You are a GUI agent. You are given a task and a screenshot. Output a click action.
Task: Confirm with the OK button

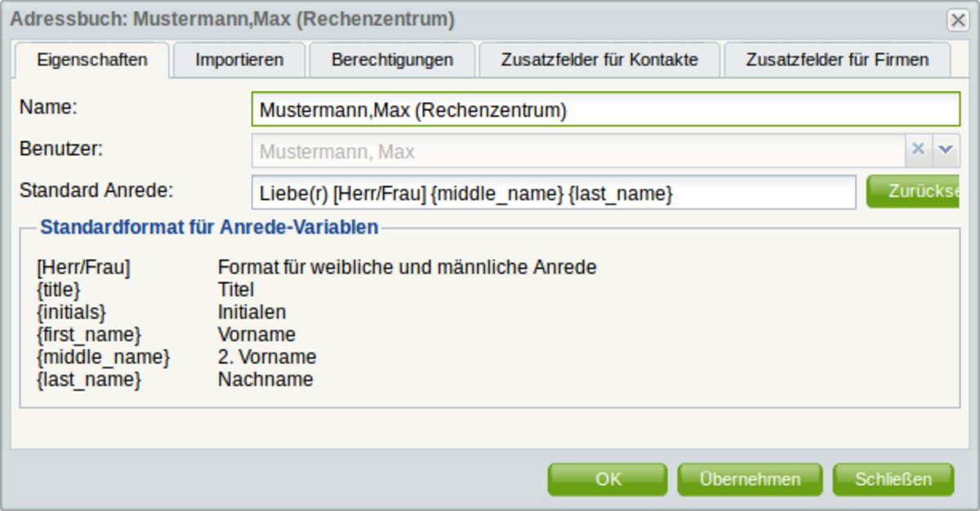coord(608,479)
